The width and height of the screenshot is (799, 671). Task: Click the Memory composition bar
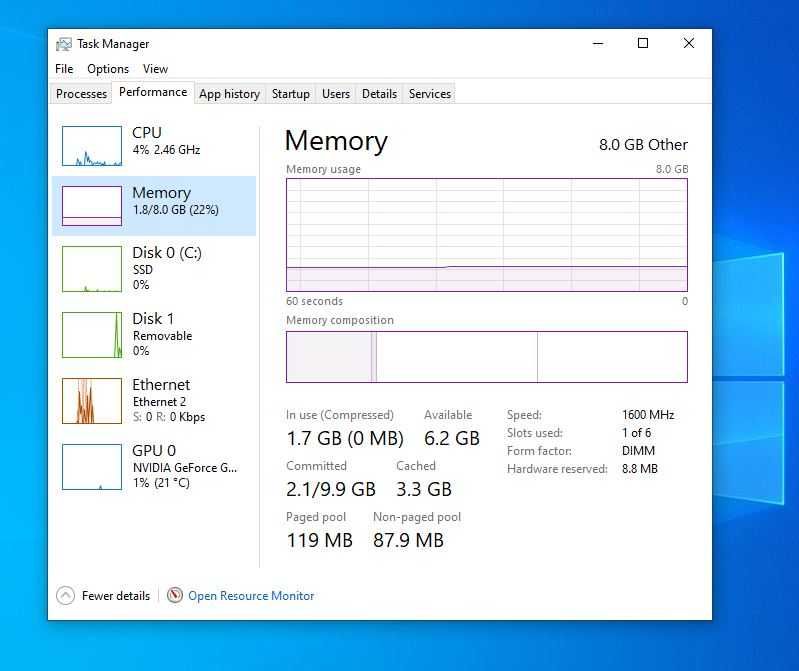click(486, 357)
